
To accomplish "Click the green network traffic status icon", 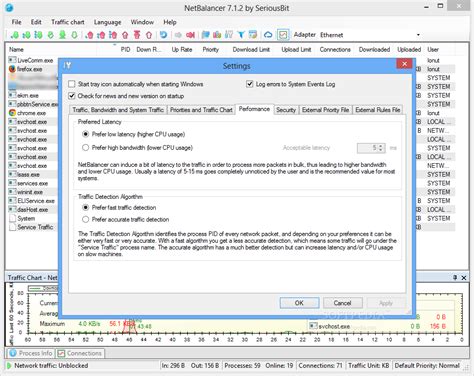I will 9,366.
